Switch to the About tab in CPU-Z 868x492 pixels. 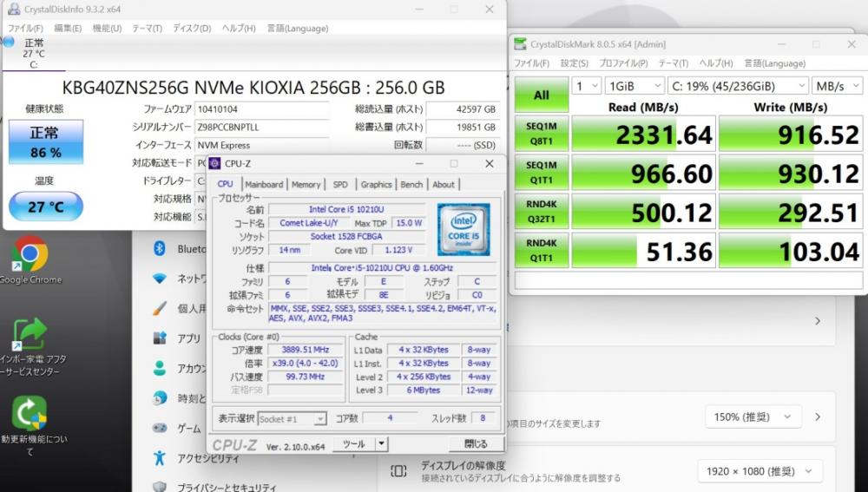[x=444, y=184]
